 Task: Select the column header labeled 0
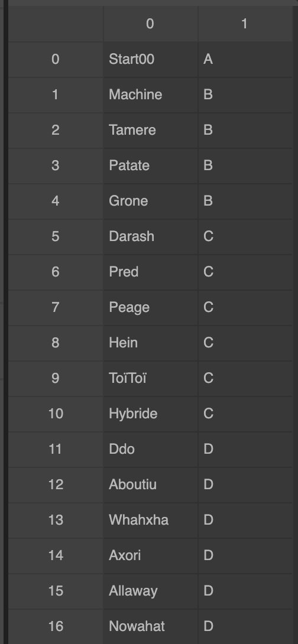[150, 24]
